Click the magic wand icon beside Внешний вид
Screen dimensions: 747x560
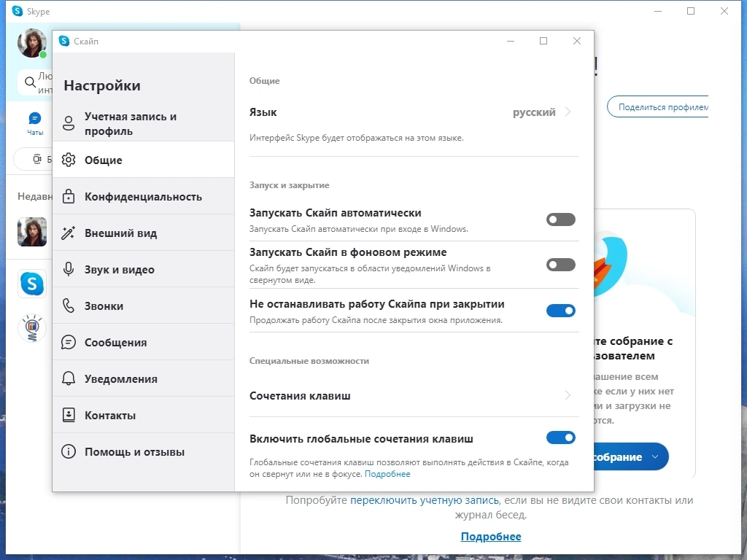69,233
